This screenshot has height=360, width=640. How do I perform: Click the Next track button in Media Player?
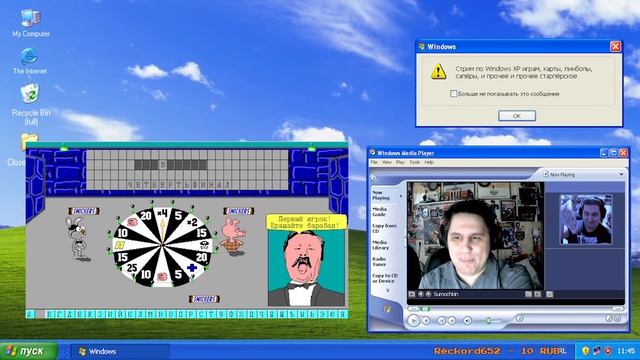452,321
